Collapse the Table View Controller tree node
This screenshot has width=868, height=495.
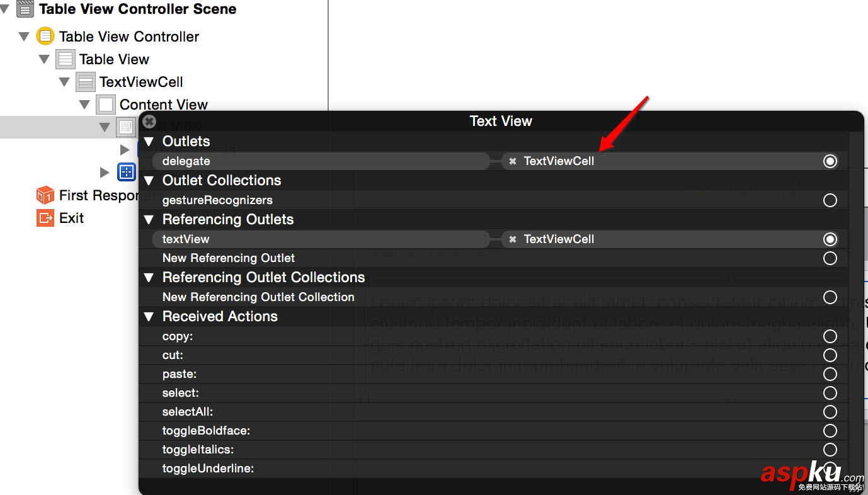click(25, 37)
